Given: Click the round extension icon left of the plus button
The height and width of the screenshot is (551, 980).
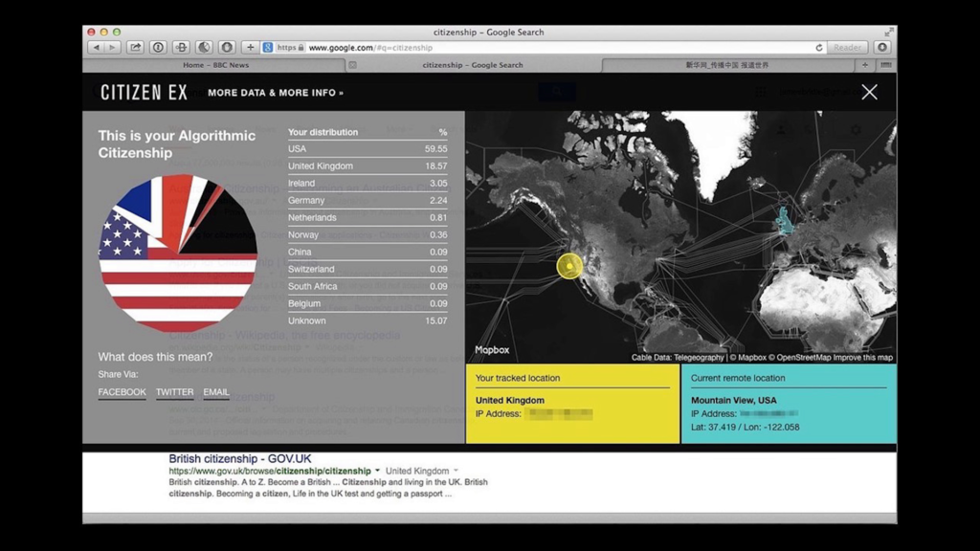Looking at the screenshot, I should tap(227, 48).
